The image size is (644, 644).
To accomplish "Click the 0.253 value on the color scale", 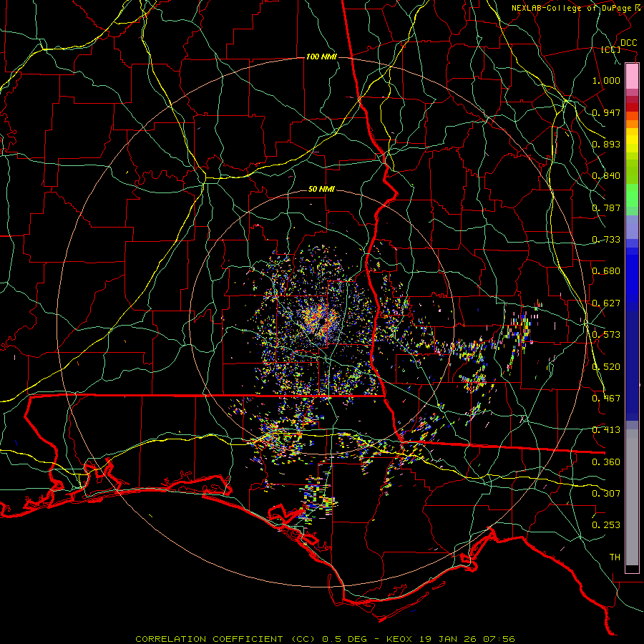I will tap(606, 525).
